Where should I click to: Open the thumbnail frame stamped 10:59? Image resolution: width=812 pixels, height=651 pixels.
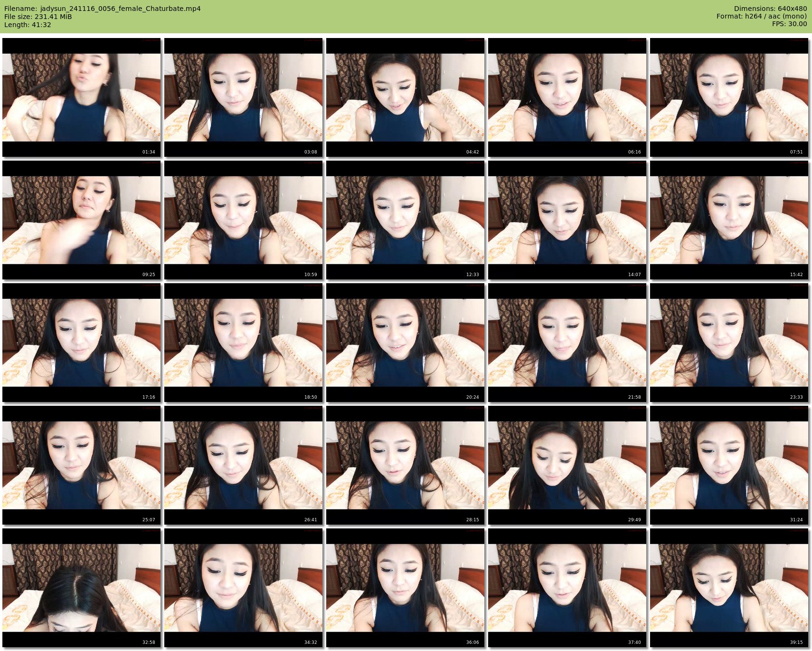(x=244, y=220)
